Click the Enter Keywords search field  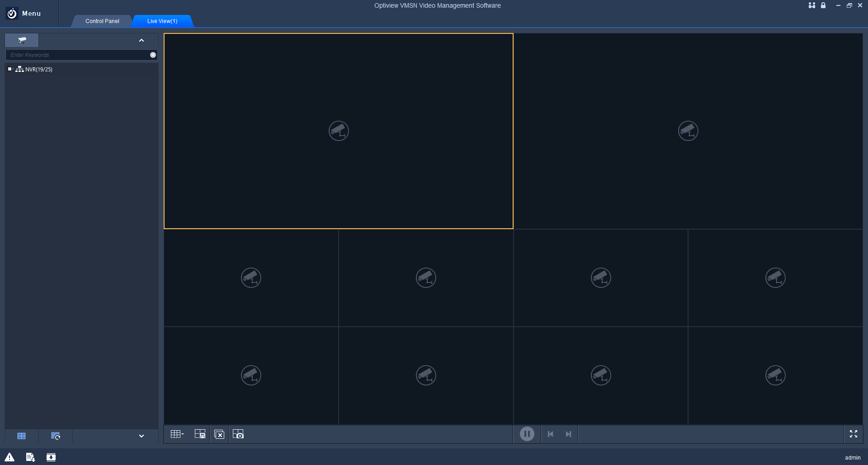tap(79, 55)
